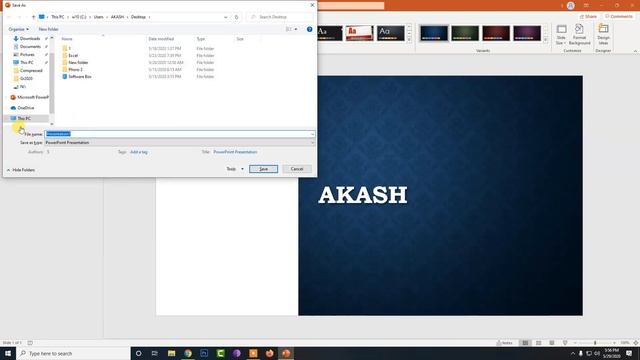Open Documents in navigation pane
This screenshot has width=640, height=360.
coord(30,47)
